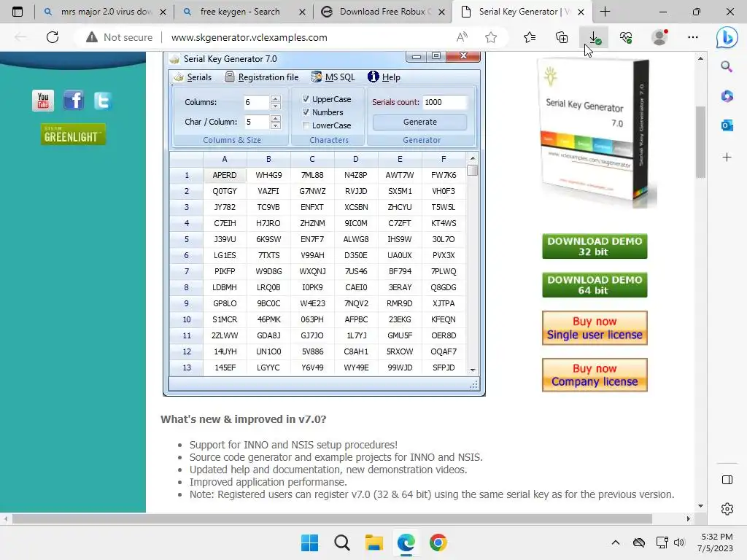Select the column header D in grid
Image resolution: width=747 pixels, height=560 pixels.
pyautogui.click(x=356, y=159)
